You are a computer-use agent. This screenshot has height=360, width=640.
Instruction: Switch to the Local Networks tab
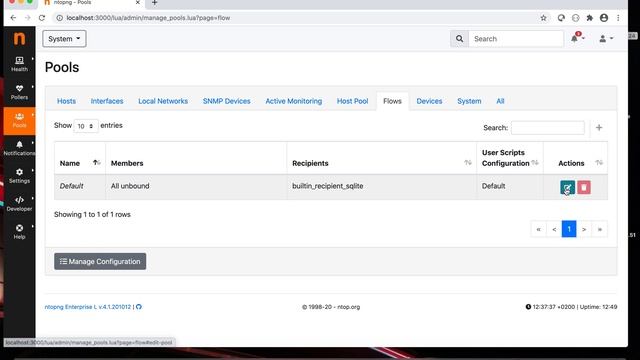pyautogui.click(x=163, y=101)
